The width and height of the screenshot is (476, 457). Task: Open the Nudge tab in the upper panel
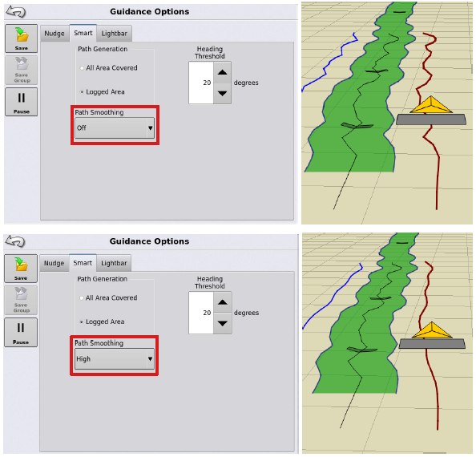coord(54,34)
